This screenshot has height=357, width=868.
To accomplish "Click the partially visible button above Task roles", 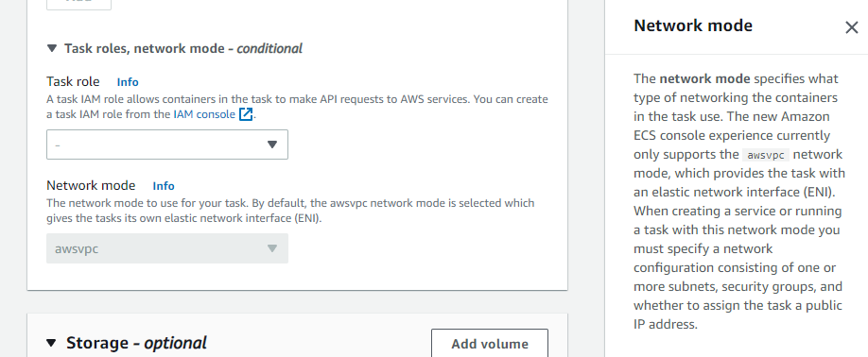I will point(78,5).
